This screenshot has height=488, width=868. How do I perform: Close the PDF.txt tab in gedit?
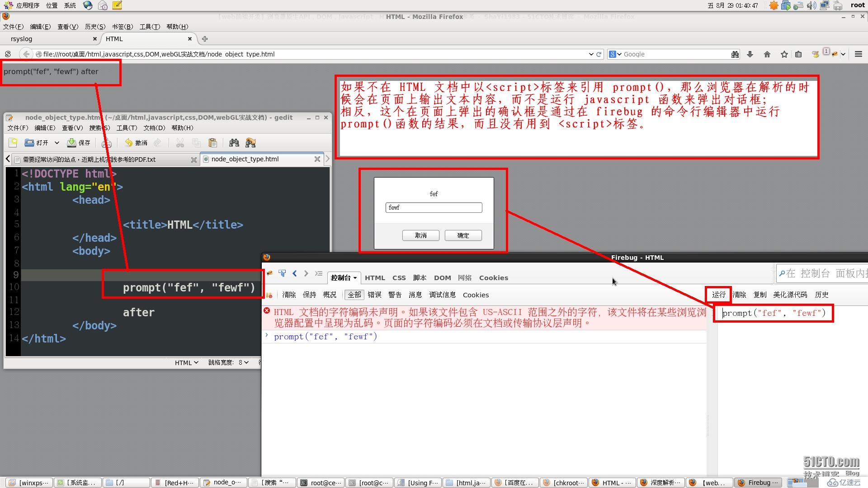point(194,160)
